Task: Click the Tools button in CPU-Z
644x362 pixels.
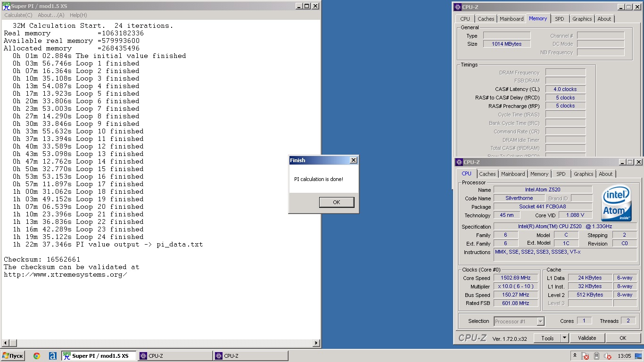Action: pyautogui.click(x=547, y=338)
